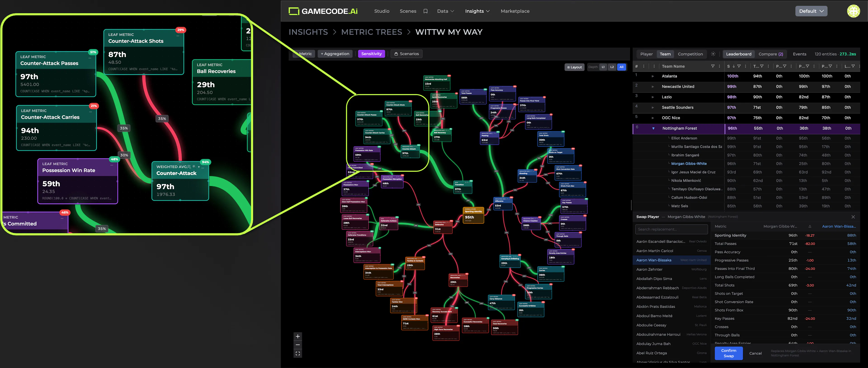Close the Swap Player panel
This screenshot has height=368, width=868.
(x=853, y=217)
